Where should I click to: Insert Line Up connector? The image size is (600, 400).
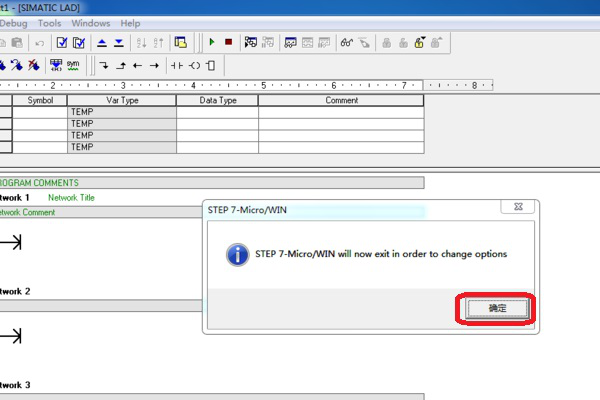(121, 65)
